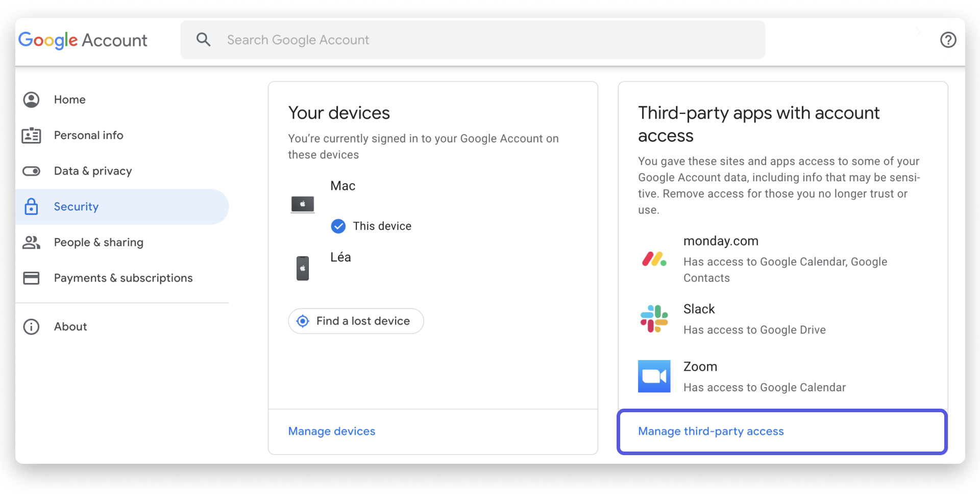Click the This device checkmark
Viewport: 980px width, 497px height.
[338, 226]
